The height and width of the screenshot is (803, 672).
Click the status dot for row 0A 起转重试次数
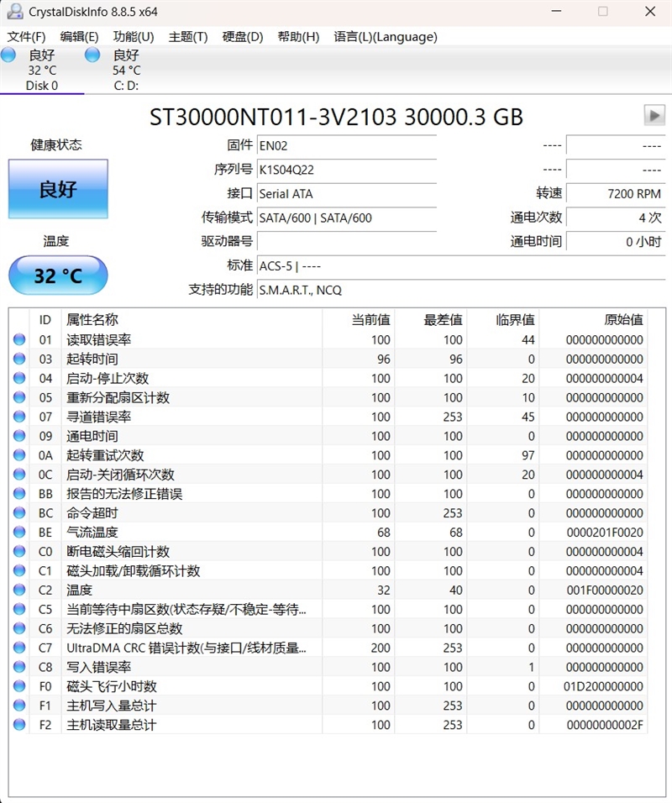(19, 455)
